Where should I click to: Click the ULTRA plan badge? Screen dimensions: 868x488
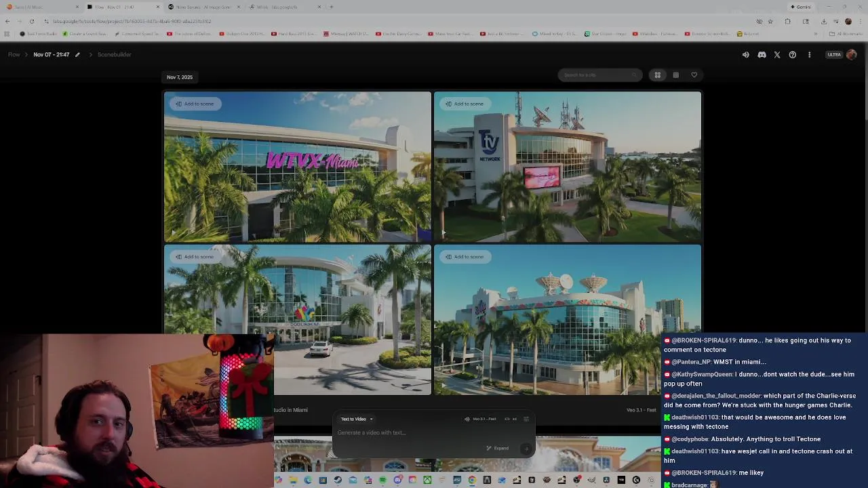click(x=834, y=54)
